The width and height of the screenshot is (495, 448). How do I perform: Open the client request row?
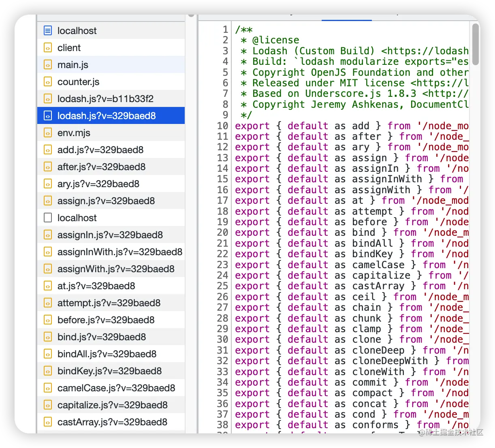[x=111, y=48]
